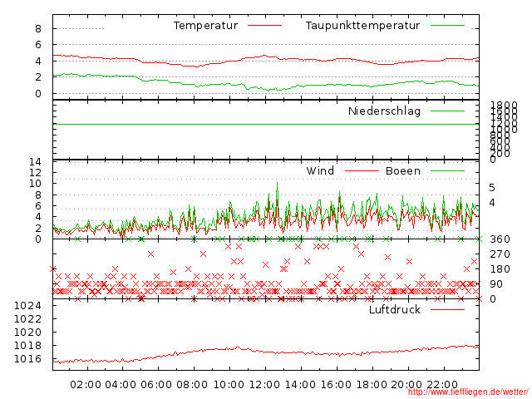Screen dimensions: 532x399
Task: Click the 10 wind speed axis label
Action: tap(35, 184)
